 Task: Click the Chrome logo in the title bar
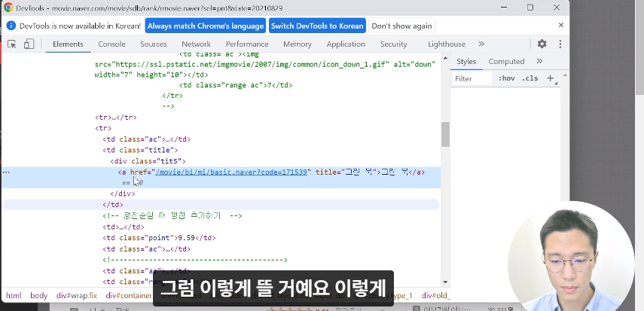[x=8, y=8]
